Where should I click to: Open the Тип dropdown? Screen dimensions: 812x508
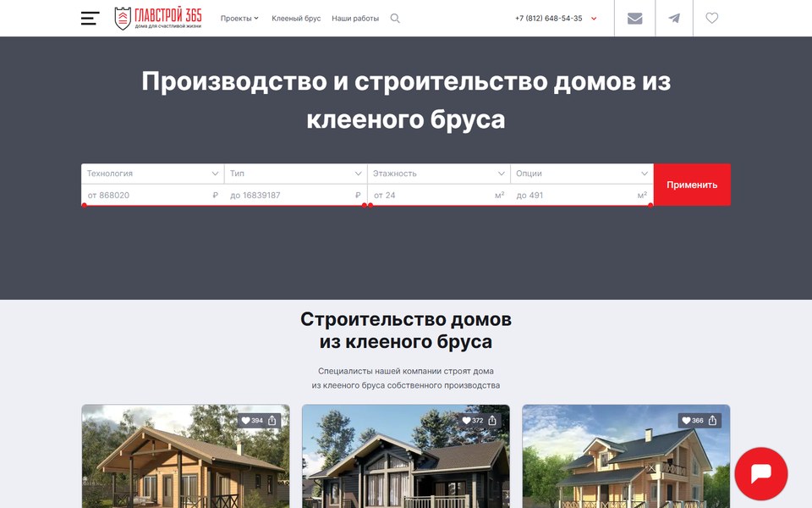tap(296, 174)
